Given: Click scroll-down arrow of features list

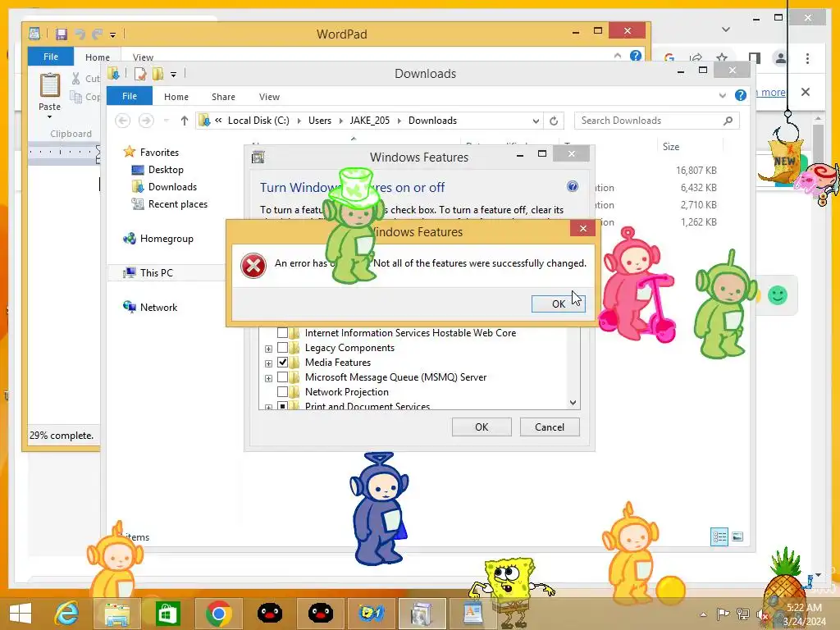Looking at the screenshot, I should point(573,402).
